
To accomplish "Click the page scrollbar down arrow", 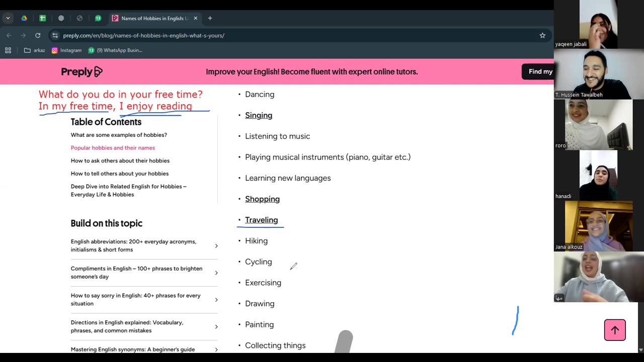I will [x=640, y=350].
